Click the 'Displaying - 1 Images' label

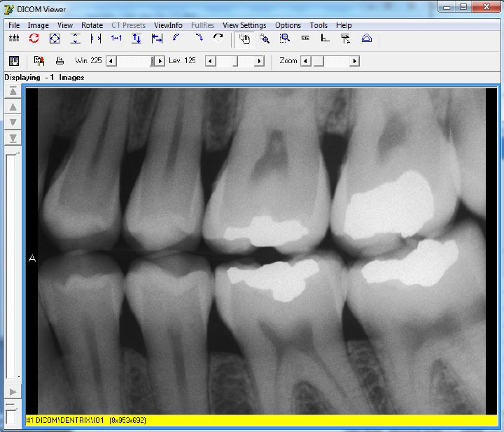[44, 78]
